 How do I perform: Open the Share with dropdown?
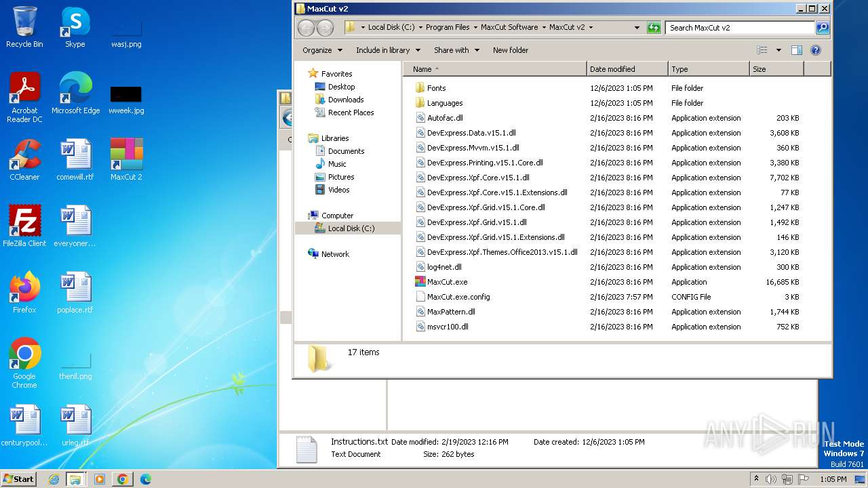pyautogui.click(x=456, y=50)
